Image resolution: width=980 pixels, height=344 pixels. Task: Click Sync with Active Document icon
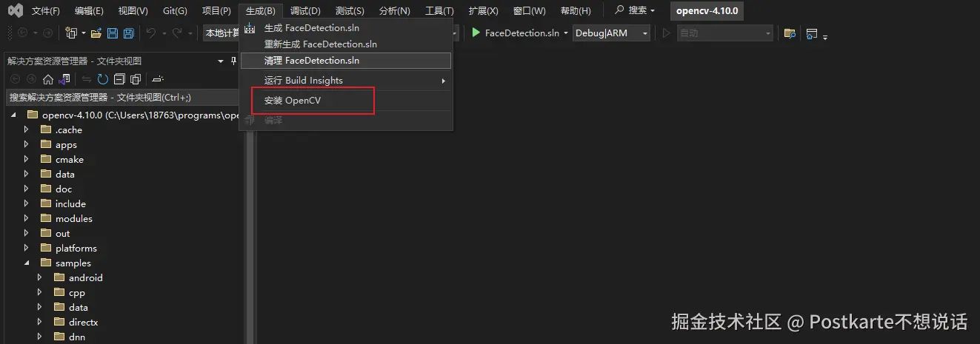(87, 79)
